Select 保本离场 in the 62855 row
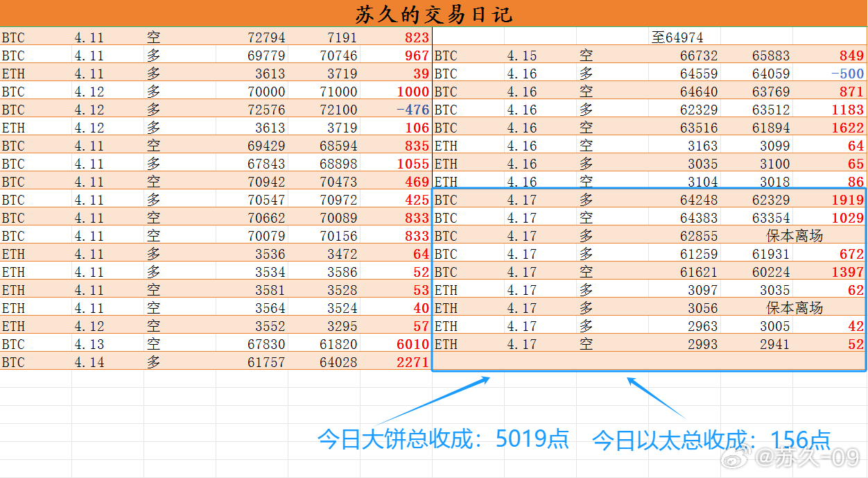The image size is (868, 478). [x=795, y=236]
